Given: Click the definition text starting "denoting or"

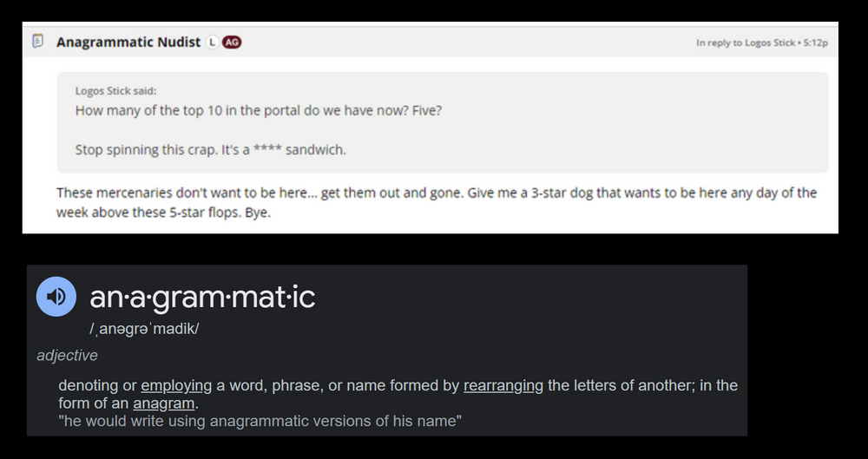Looking at the screenshot, I should [95, 385].
